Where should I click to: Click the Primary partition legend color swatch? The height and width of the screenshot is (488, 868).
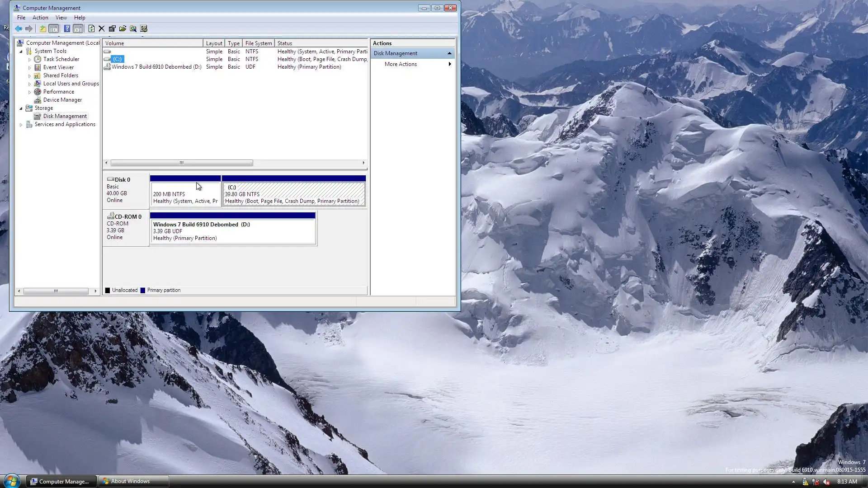coord(143,291)
